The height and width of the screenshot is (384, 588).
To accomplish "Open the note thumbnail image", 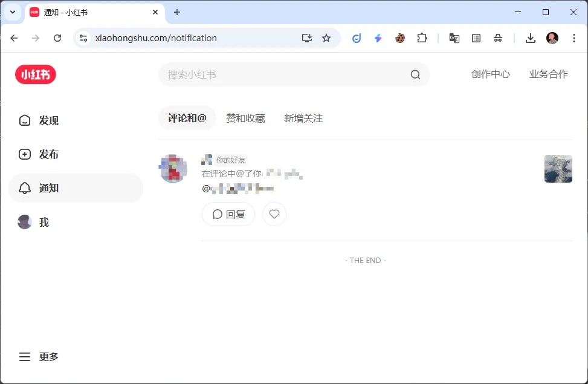I will [x=558, y=169].
